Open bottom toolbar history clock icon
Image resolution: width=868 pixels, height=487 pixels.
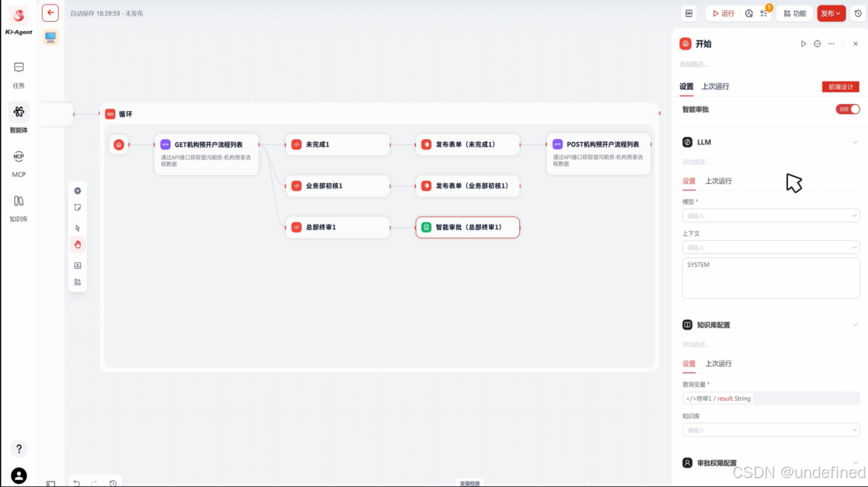[113, 483]
